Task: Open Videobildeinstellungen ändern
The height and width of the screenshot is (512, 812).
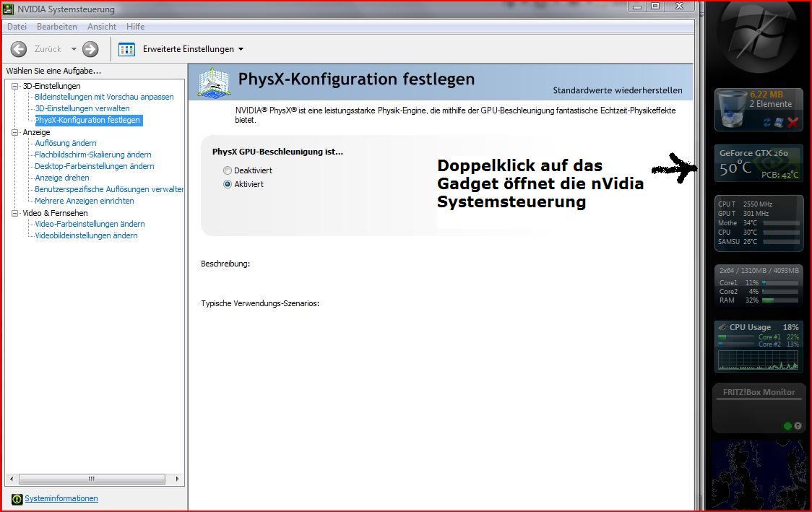Action: click(87, 235)
